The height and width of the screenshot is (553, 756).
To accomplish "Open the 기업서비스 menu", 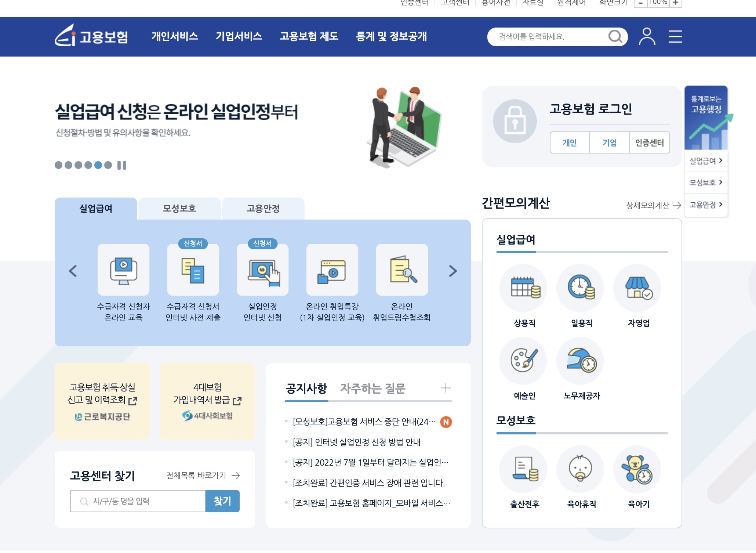I will coord(239,36).
